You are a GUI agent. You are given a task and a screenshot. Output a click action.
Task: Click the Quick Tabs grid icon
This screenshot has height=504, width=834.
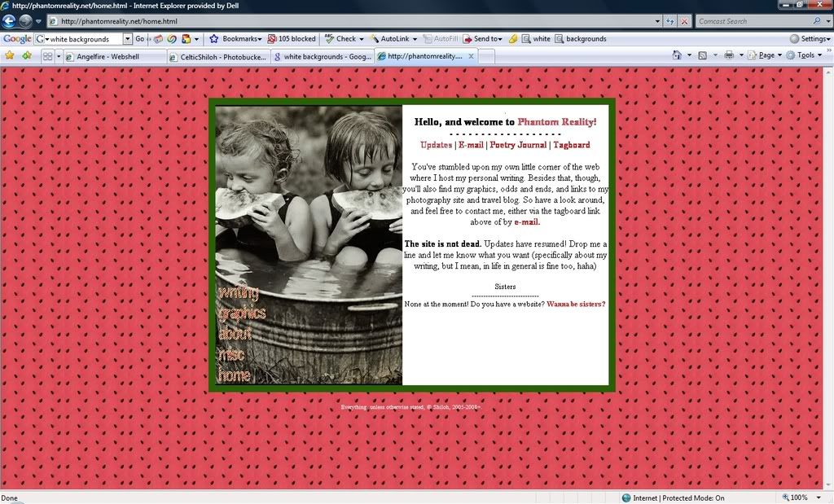click(x=47, y=56)
